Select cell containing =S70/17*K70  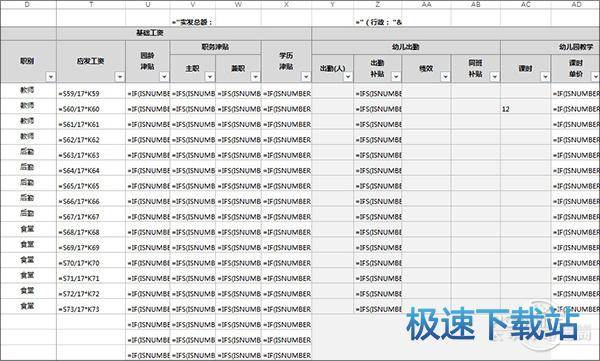click(91, 260)
